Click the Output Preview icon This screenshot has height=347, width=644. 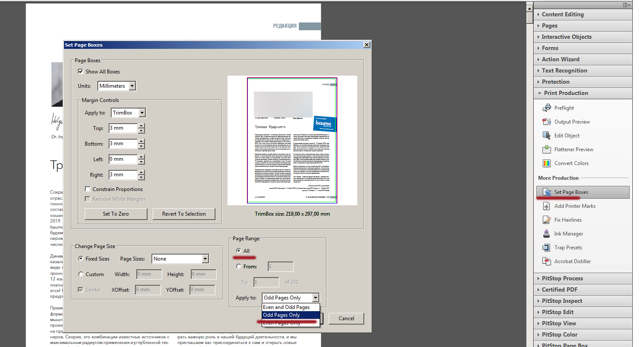click(546, 122)
